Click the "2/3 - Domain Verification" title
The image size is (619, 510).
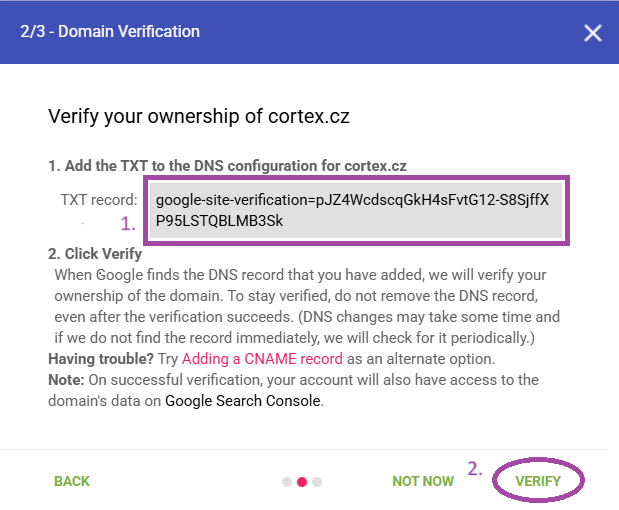tap(110, 32)
